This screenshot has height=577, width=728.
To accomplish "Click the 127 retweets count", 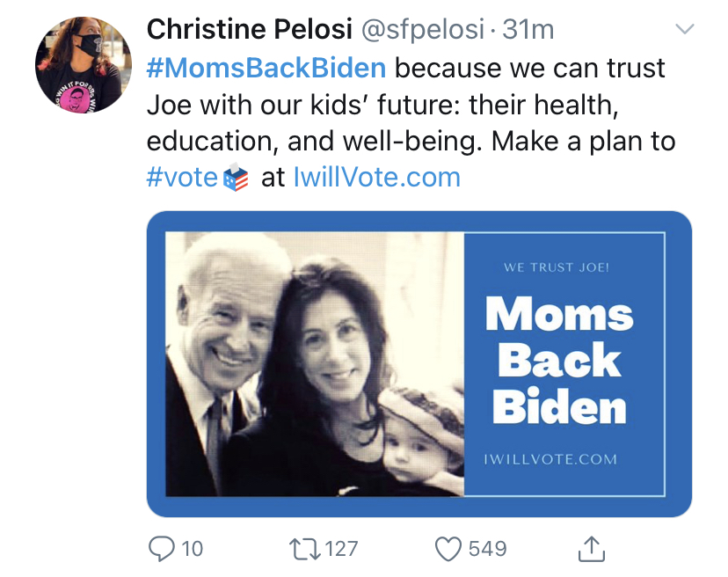I will pos(341,549).
